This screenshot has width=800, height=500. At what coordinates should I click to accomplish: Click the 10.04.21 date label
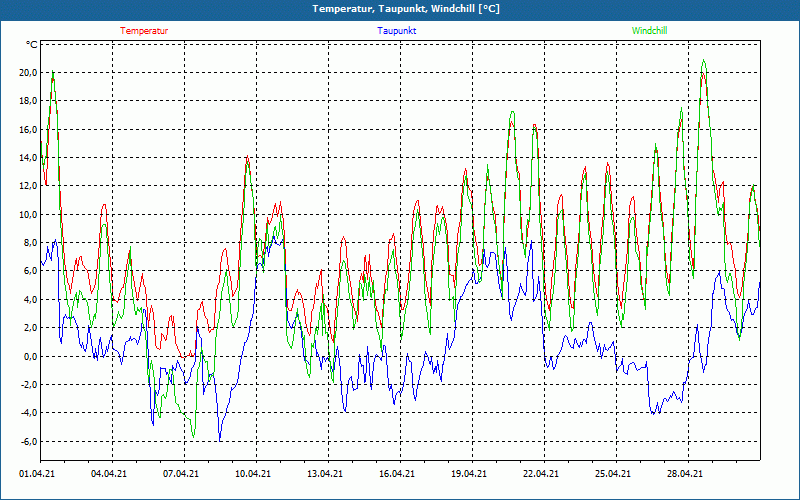pos(253,473)
